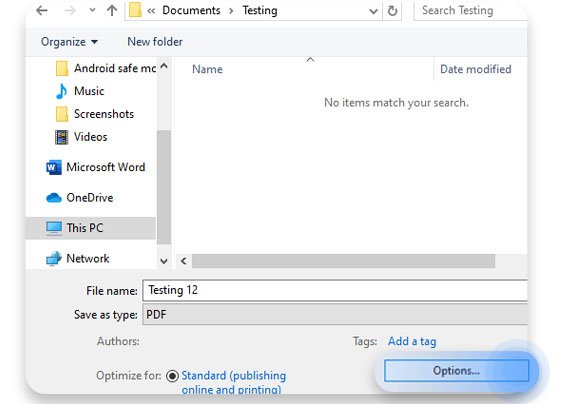The image size is (562, 404).
Task: Open the Save as type dropdown
Action: tap(335, 314)
